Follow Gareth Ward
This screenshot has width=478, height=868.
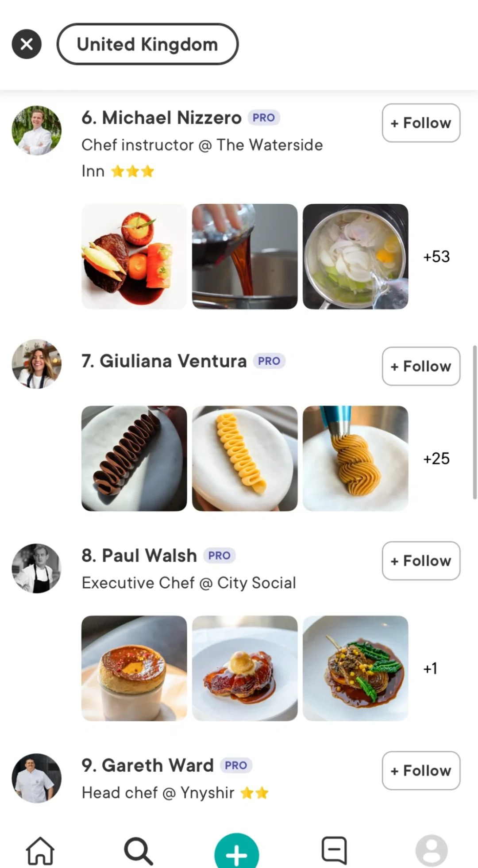(x=421, y=771)
